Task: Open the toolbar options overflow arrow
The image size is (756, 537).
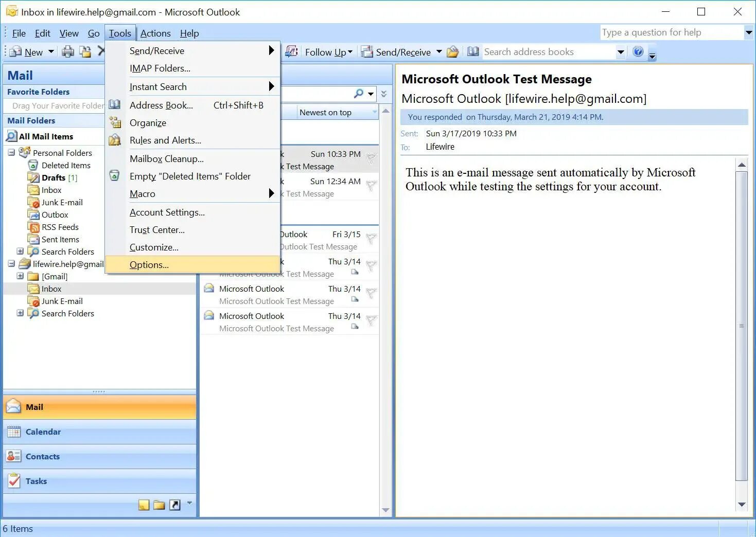Action: coord(652,56)
